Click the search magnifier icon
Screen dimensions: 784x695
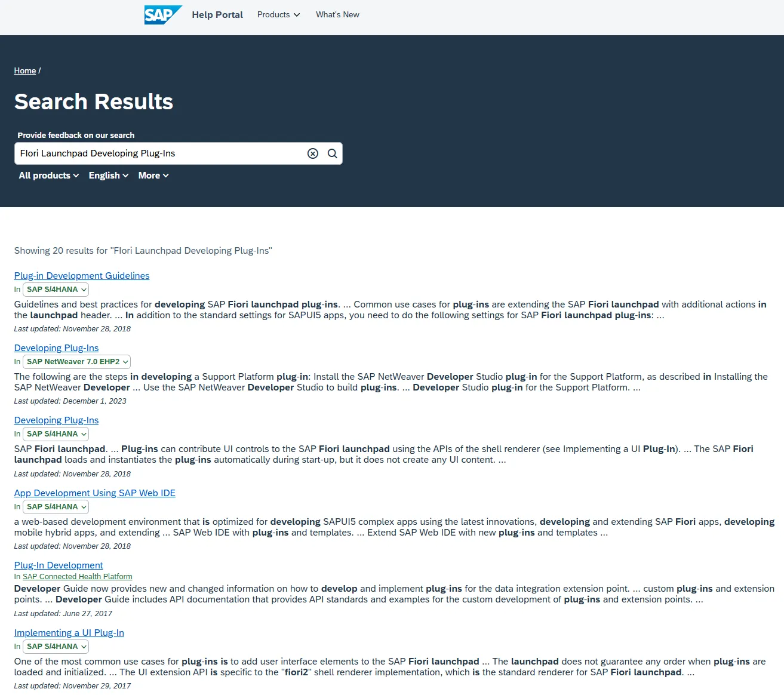(332, 153)
